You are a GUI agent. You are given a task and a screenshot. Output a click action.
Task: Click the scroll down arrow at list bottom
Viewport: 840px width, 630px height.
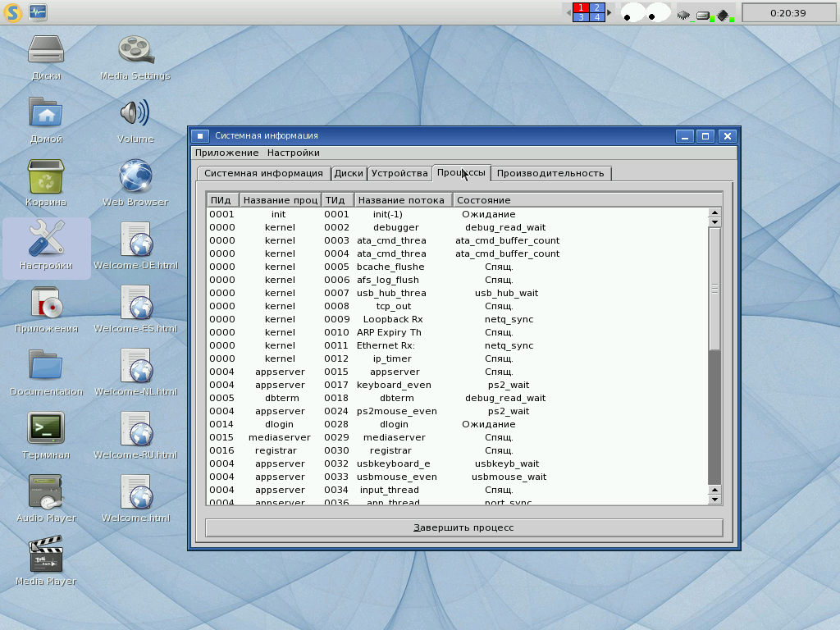tap(714, 499)
